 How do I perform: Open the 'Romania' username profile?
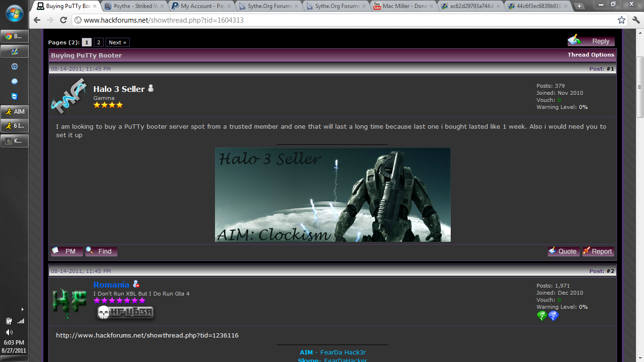111,285
